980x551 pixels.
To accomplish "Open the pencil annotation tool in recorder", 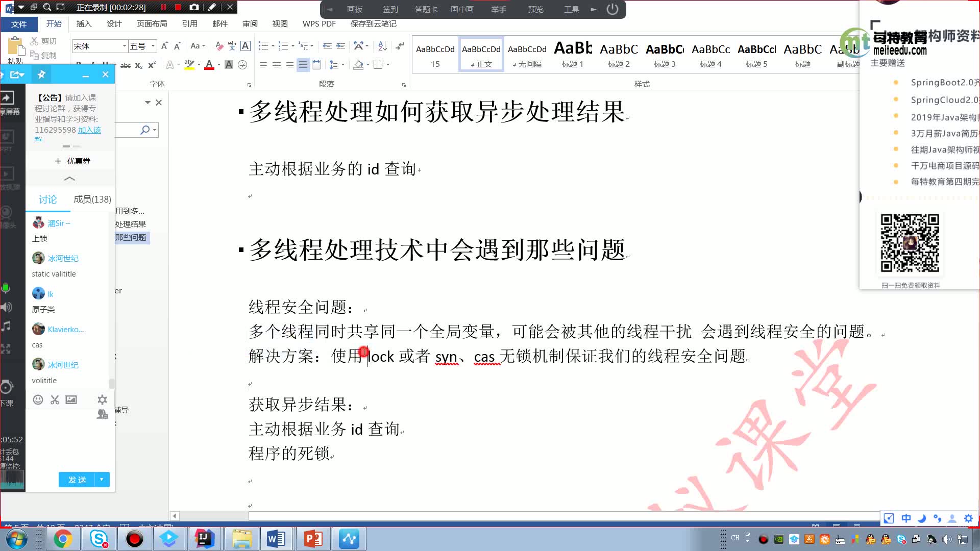I will (x=212, y=7).
